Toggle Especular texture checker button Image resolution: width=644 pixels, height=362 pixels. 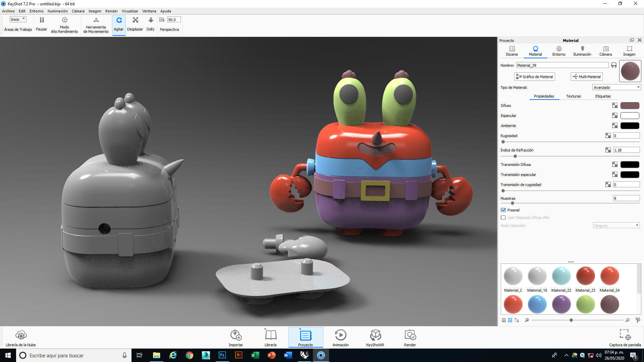(614, 116)
